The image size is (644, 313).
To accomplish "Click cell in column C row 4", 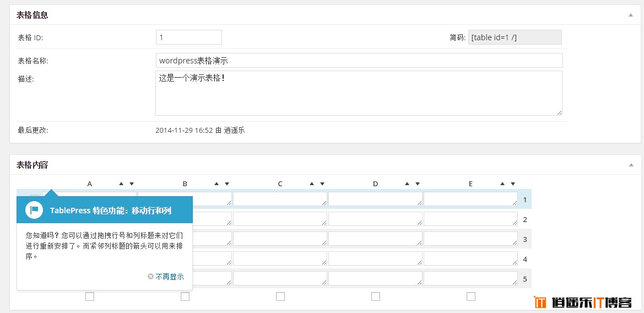I will click(280, 258).
